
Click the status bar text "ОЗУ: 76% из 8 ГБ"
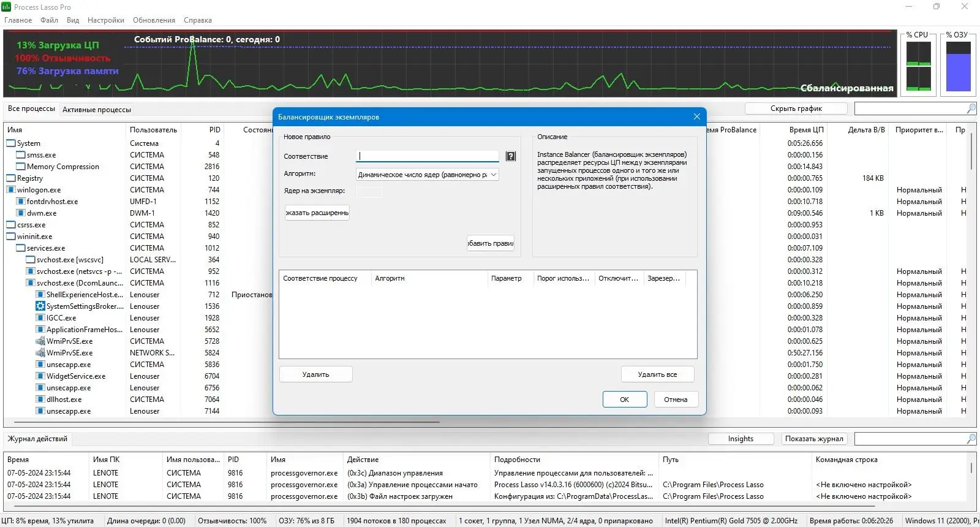[x=306, y=521]
